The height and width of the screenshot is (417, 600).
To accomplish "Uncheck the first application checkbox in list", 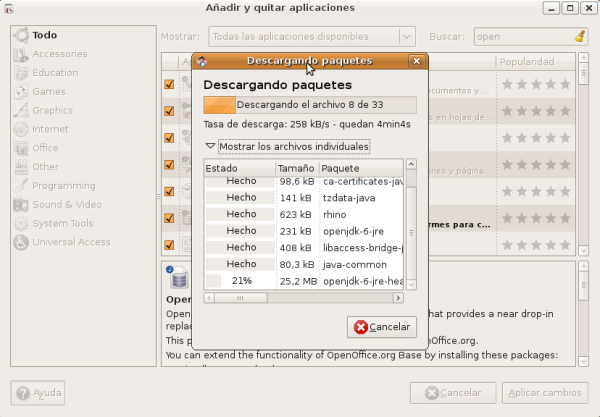I will pyautogui.click(x=169, y=85).
